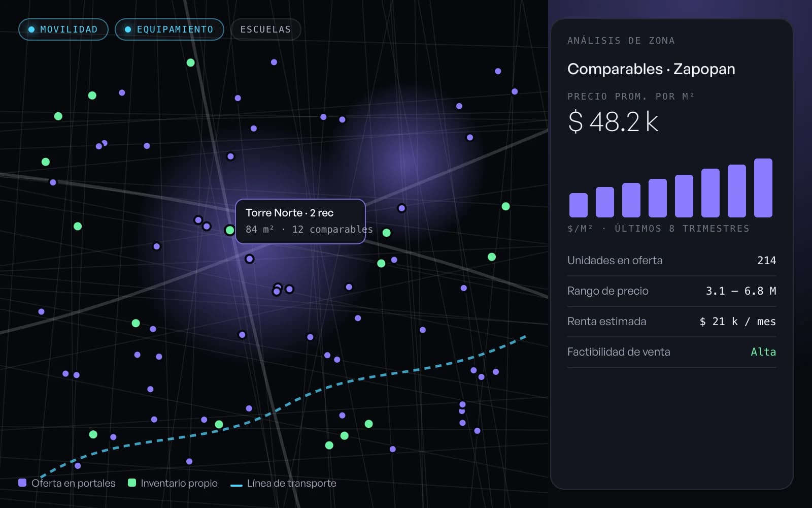Click the Análisis de zona panel label

(x=621, y=41)
